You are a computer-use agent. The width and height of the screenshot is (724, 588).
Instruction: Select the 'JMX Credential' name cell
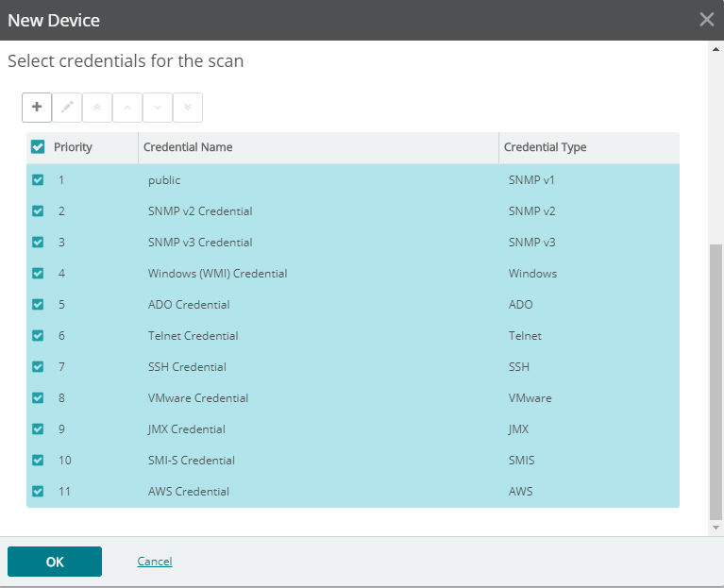187,429
